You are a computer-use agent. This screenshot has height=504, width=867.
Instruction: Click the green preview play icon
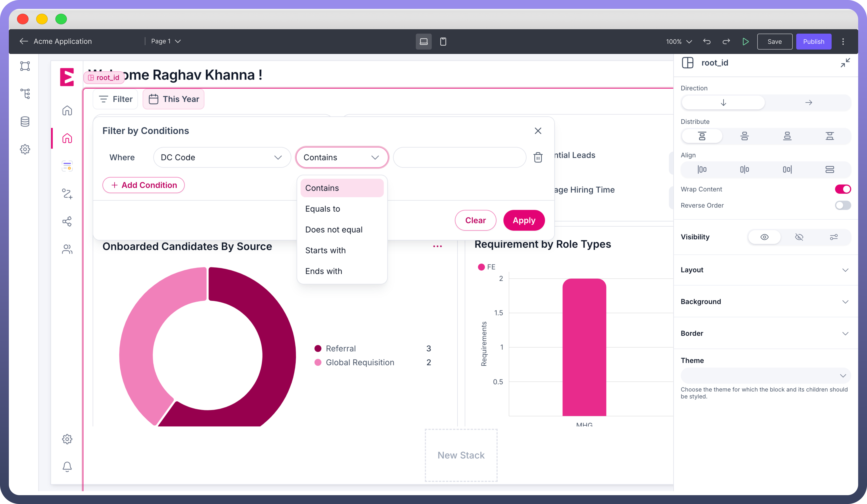[x=745, y=42]
